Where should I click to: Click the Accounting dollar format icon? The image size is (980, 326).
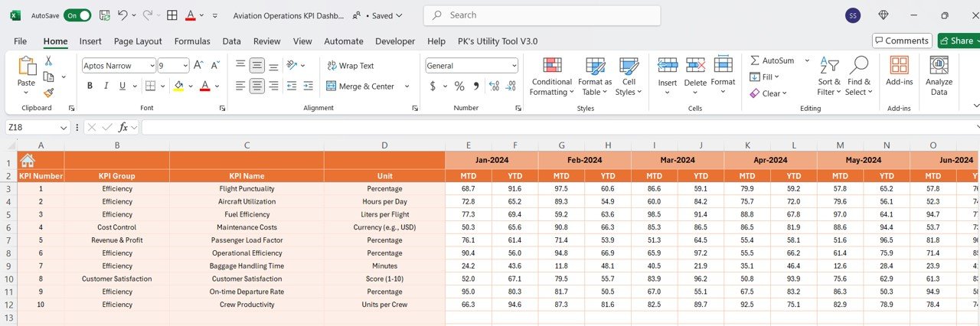(433, 86)
